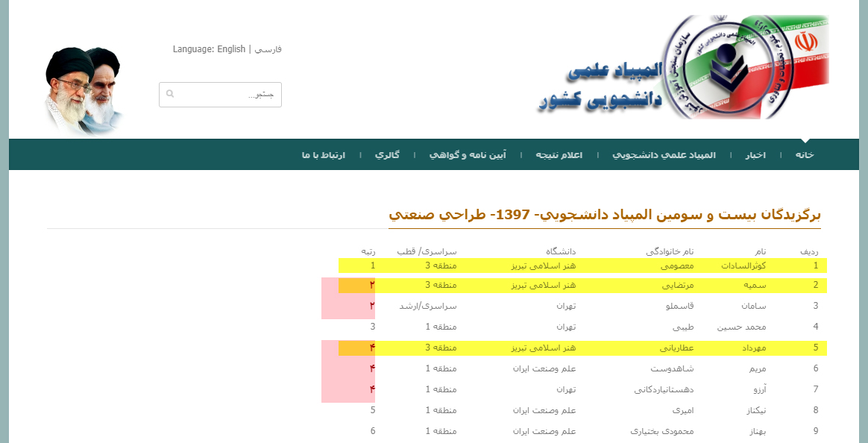868x443 pixels.
Task: Open المپياد علمي دانشجويي menu
Action: [x=664, y=155]
